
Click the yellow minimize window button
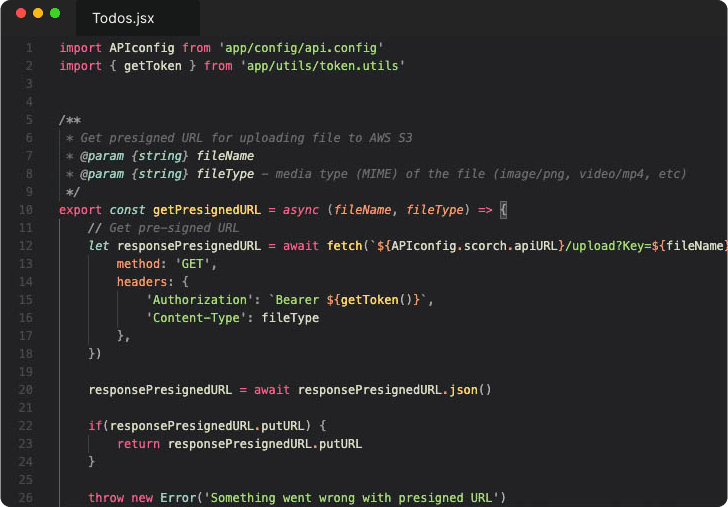click(x=38, y=13)
